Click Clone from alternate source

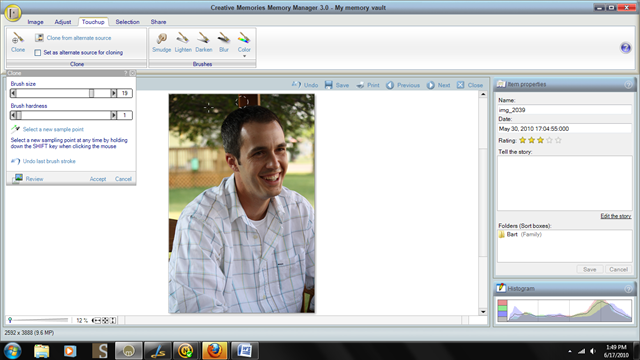73,38
